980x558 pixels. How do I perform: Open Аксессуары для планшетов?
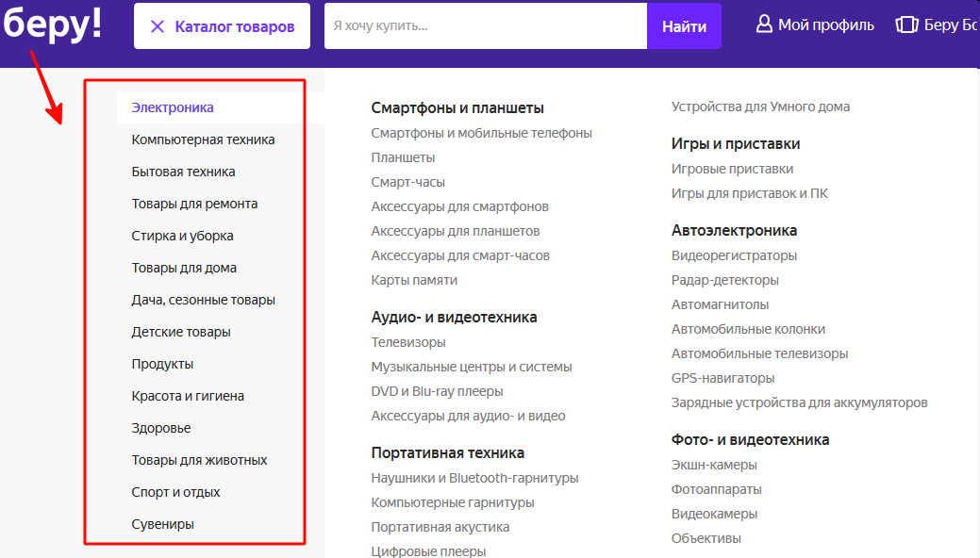456,231
